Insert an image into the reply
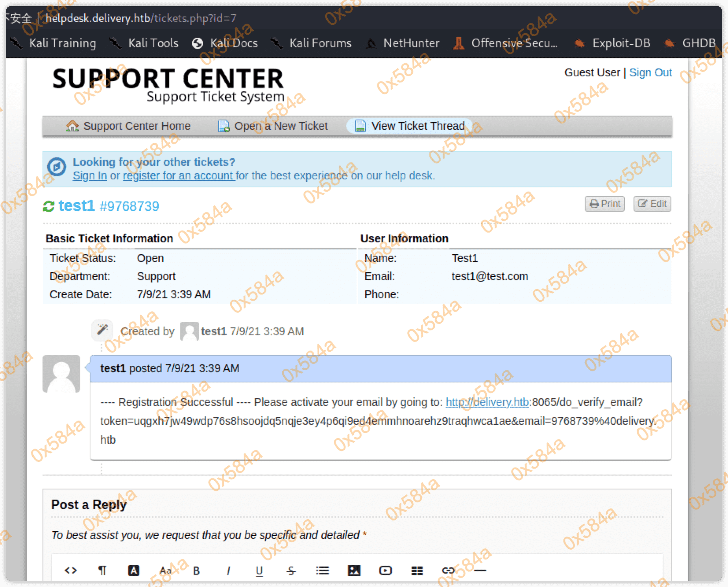 (x=354, y=570)
